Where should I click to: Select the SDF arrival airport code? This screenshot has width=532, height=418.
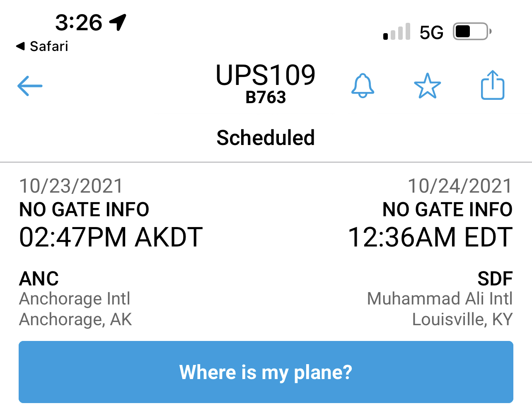(495, 278)
